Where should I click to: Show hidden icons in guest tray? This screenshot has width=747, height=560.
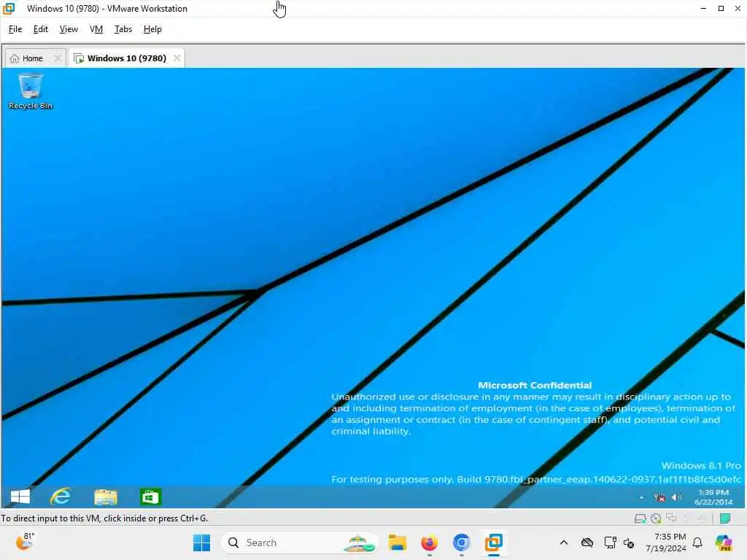coord(641,497)
